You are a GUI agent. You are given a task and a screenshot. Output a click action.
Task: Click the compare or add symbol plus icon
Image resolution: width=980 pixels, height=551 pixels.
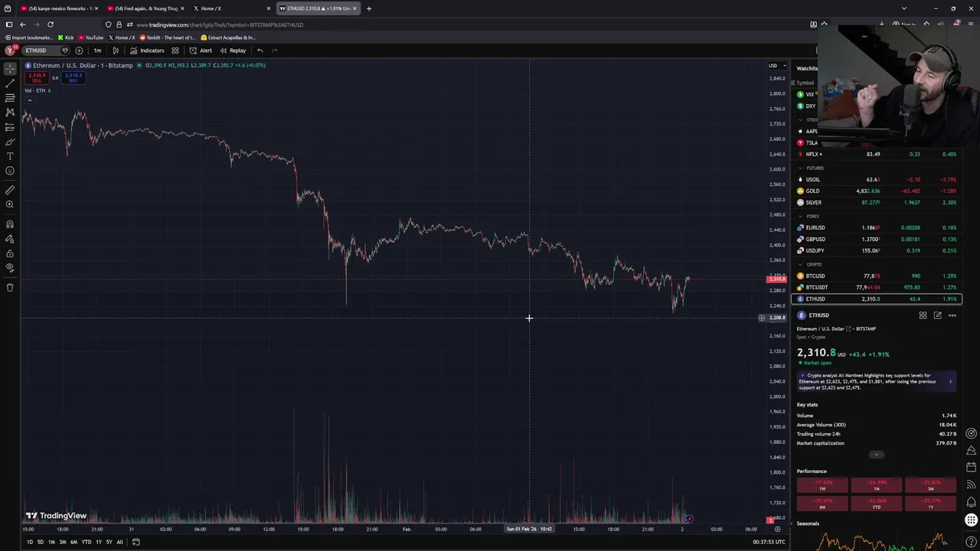79,51
